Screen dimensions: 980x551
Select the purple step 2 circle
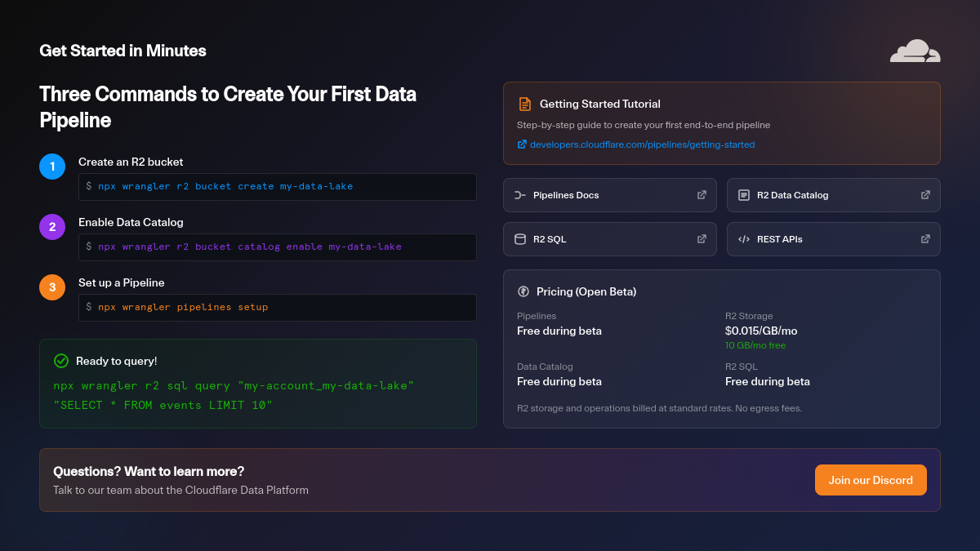[x=52, y=227]
